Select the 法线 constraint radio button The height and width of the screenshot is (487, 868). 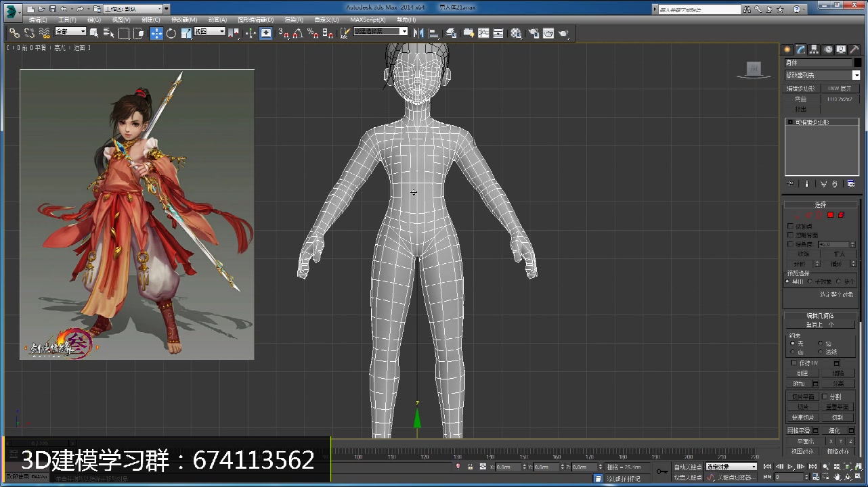(821, 352)
